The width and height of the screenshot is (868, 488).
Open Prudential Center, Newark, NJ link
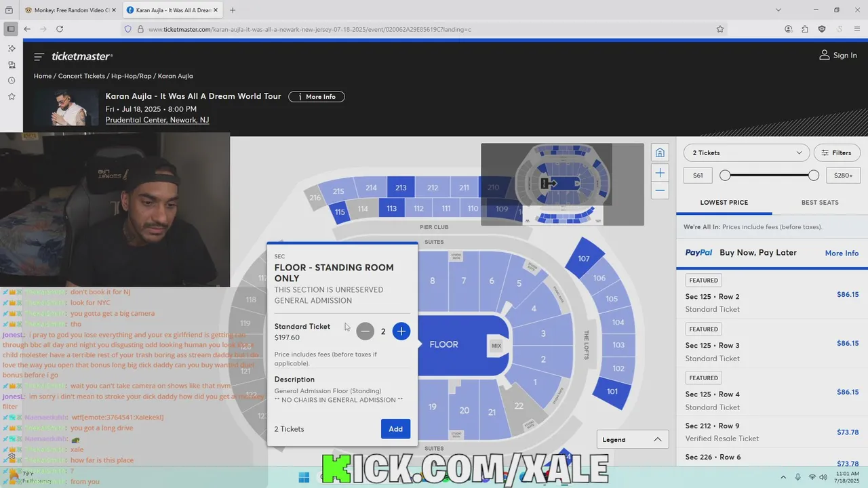pos(157,120)
